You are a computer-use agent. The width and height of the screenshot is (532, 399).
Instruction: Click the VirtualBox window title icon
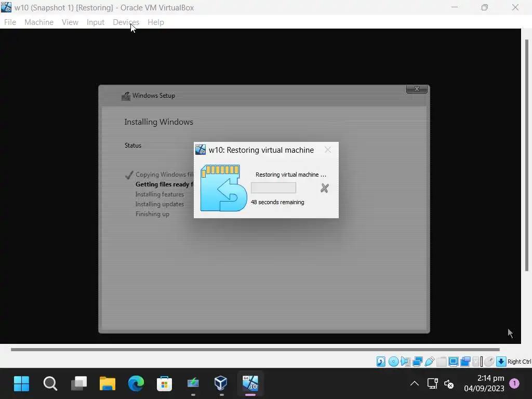coord(6,7)
